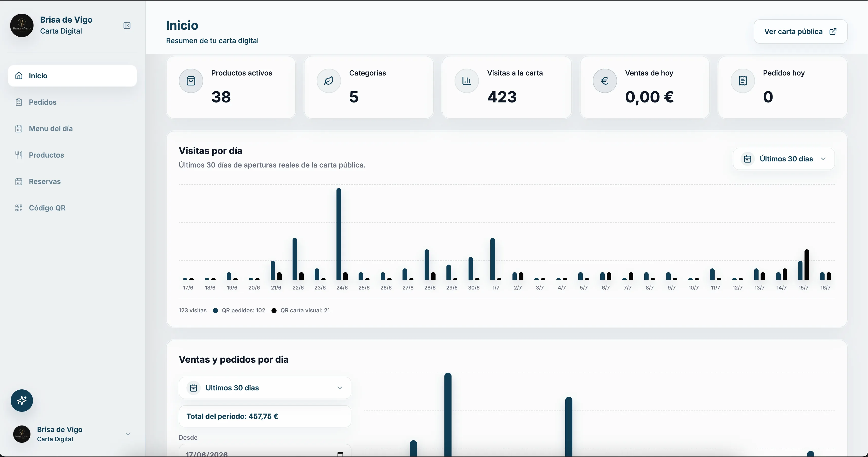Viewport: 868px width, 457px height.
Task: Click the Pedidos hoy receipt icon
Action: [x=743, y=81]
